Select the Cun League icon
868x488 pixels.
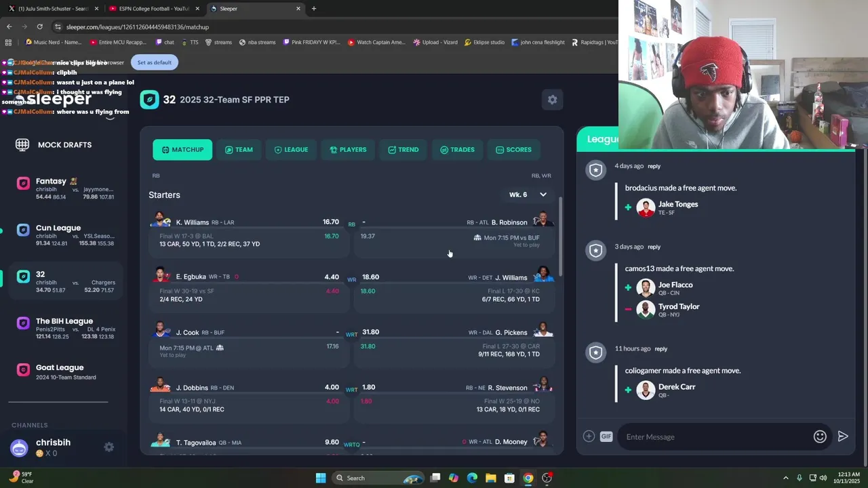[x=23, y=230]
